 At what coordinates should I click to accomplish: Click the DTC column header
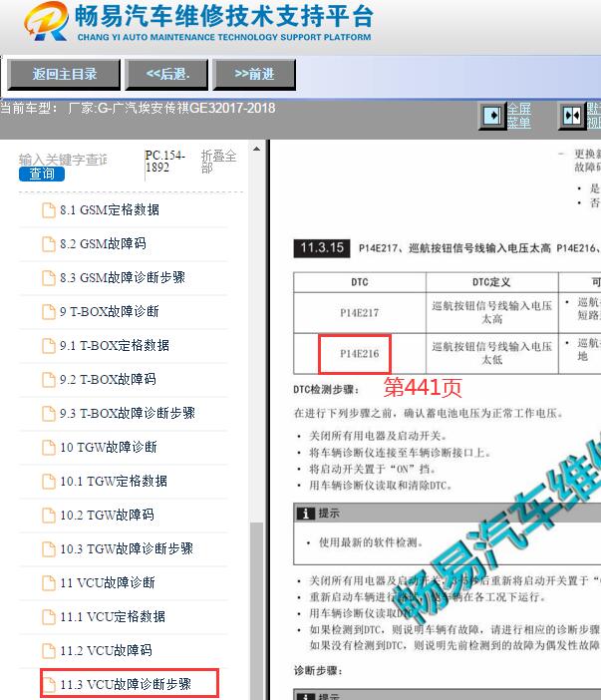(x=360, y=282)
